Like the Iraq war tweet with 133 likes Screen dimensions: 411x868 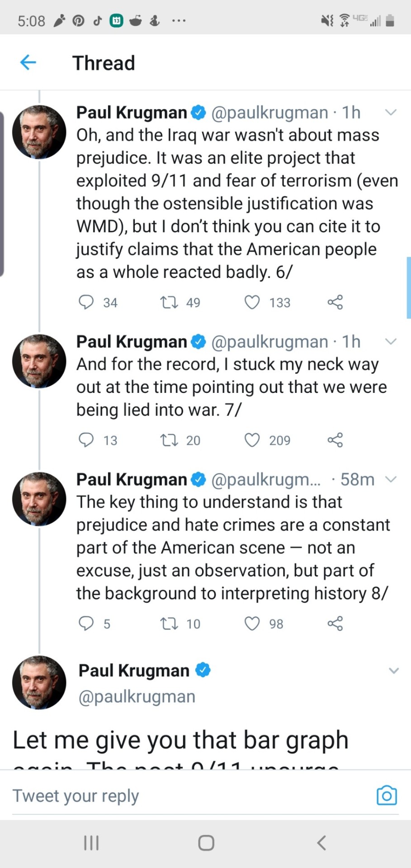(252, 302)
